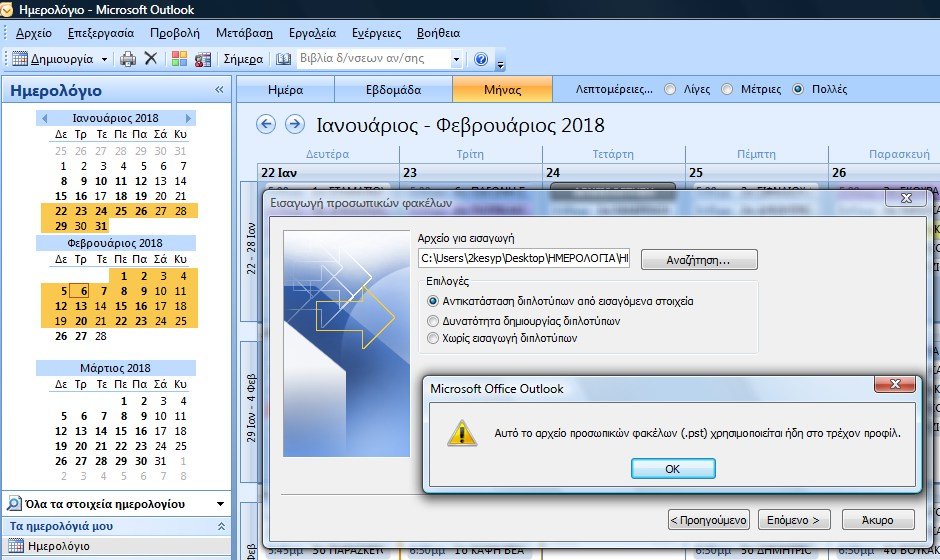Click OK in the warning dialog

(673, 469)
